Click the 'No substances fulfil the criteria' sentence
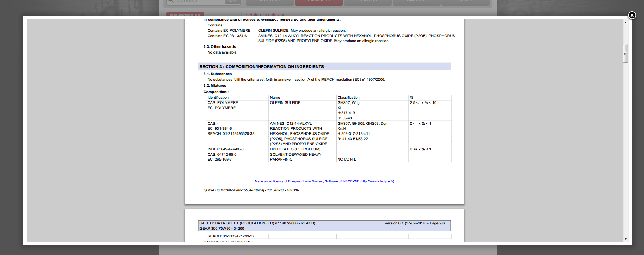The image size is (644, 255). [x=296, y=80]
